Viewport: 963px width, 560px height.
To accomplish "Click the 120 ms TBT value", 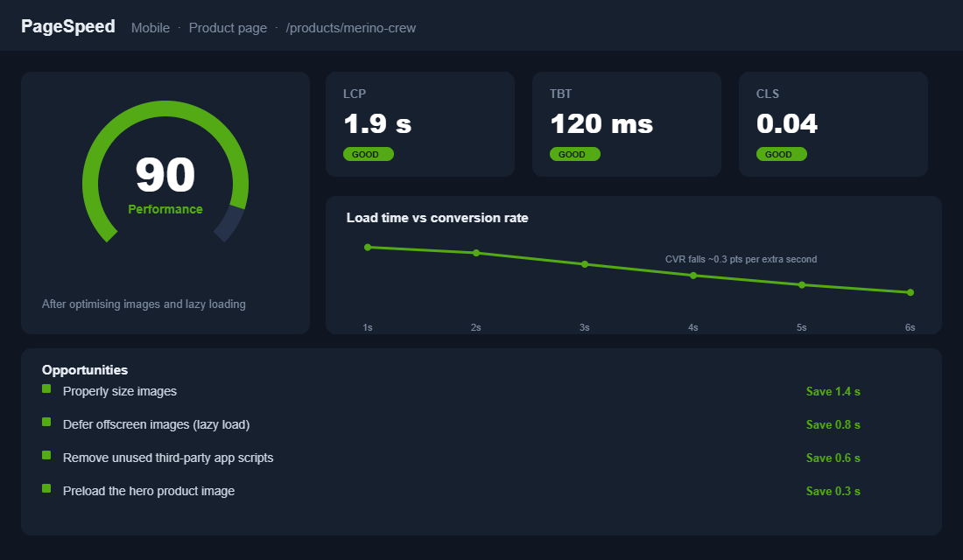I will [x=602, y=124].
